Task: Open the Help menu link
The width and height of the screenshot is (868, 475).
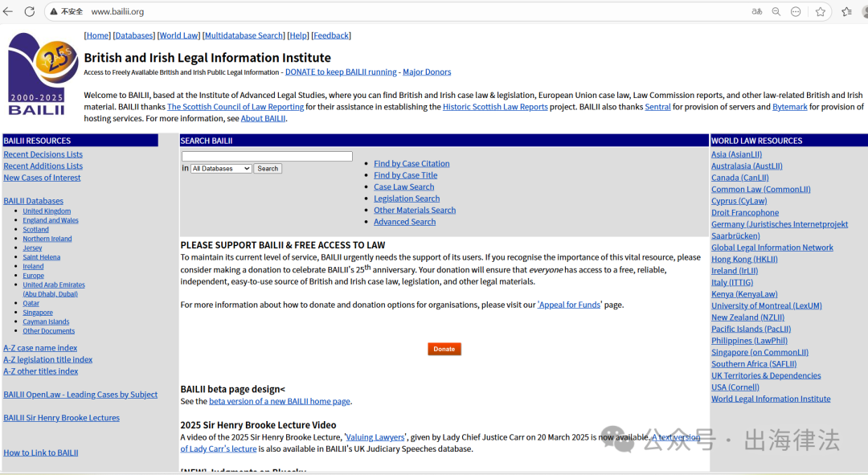Action: click(x=298, y=35)
